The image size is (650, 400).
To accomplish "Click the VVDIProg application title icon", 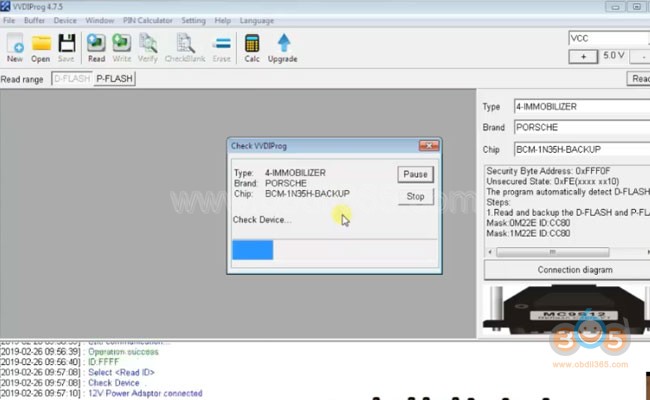I will [5, 6].
